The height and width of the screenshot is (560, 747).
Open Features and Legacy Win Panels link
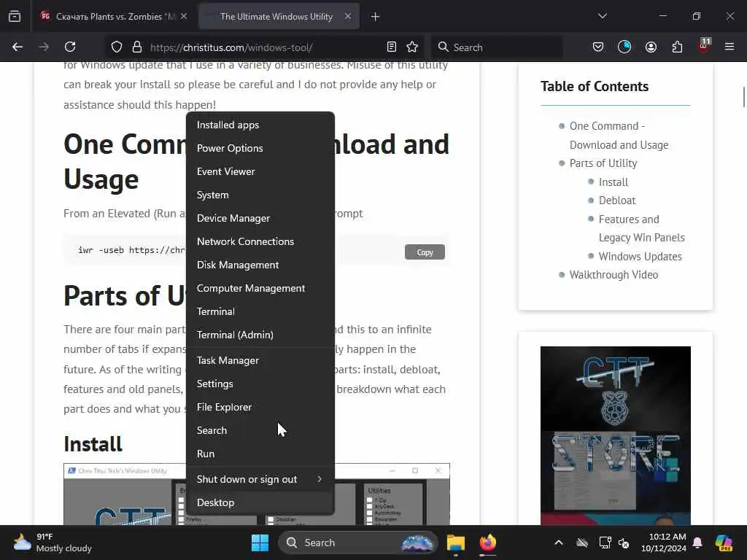641,228
